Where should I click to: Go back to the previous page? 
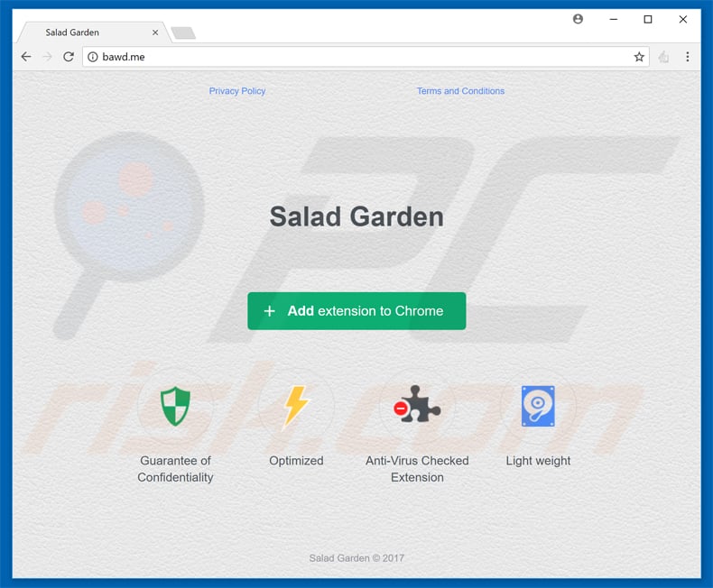[26, 57]
